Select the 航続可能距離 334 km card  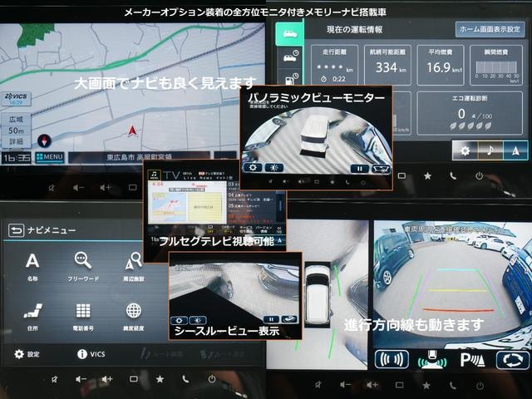[387, 65]
